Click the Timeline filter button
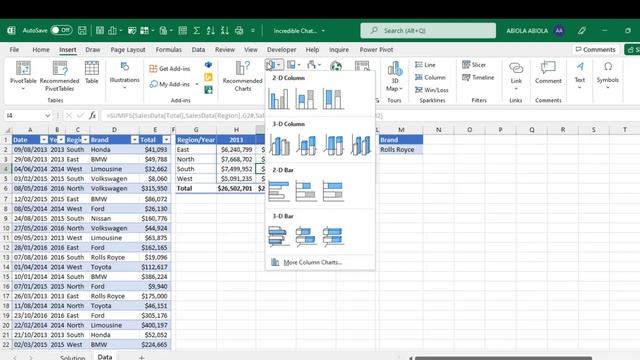 pyautogui.click(x=478, y=77)
